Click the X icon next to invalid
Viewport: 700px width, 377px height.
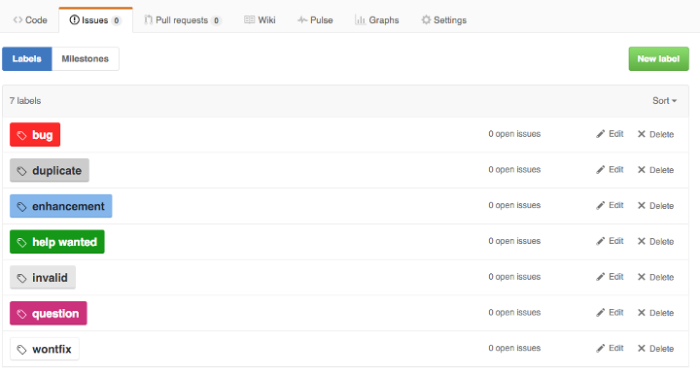642,277
